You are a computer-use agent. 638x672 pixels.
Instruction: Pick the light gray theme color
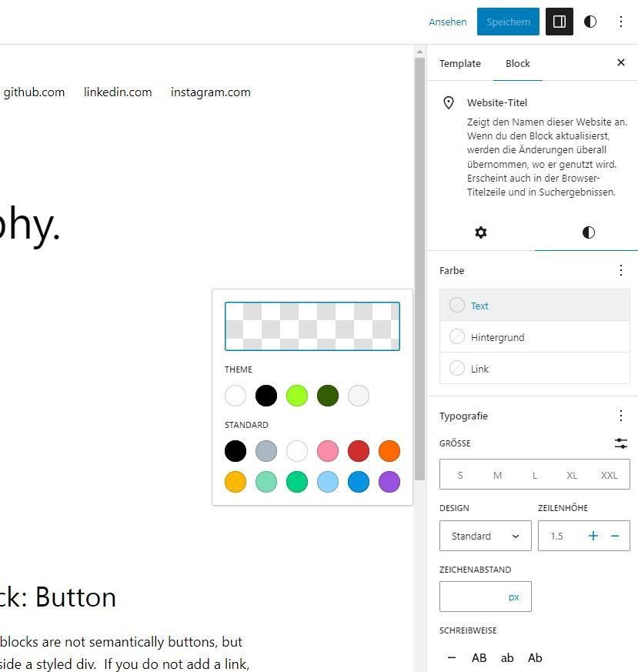coord(359,395)
